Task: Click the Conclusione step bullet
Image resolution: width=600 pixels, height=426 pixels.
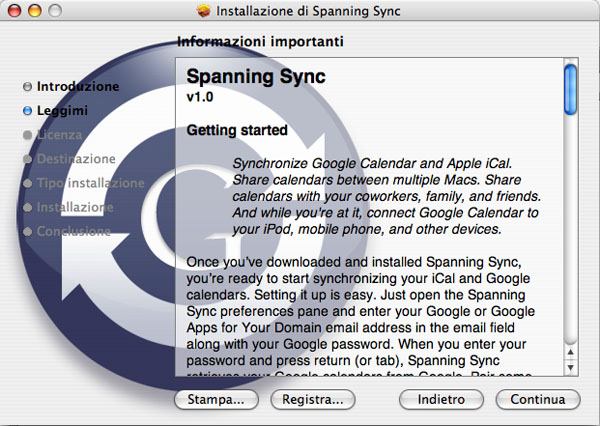Action: click(x=27, y=232)
